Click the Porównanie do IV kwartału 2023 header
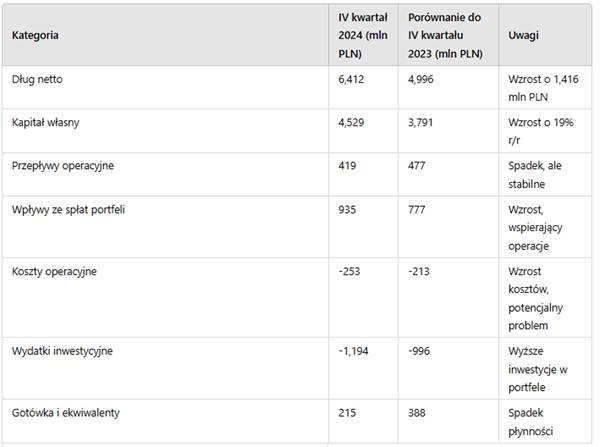 click(x=445, y=35)
